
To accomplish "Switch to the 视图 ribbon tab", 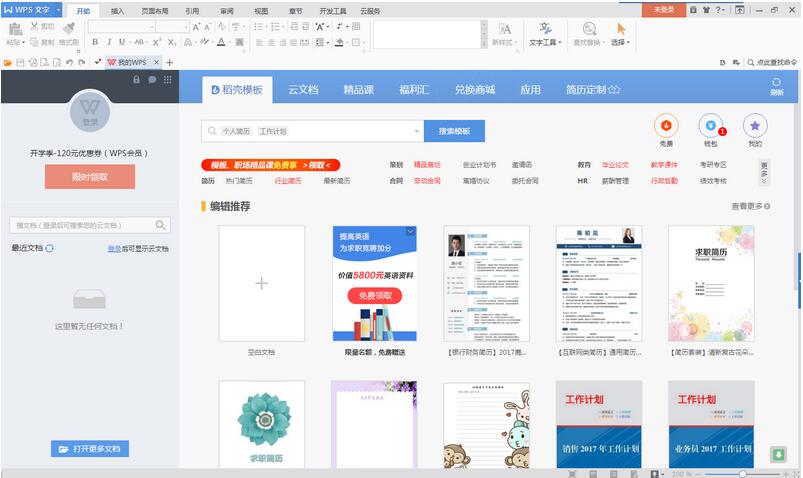I will [x=261, y=11].
